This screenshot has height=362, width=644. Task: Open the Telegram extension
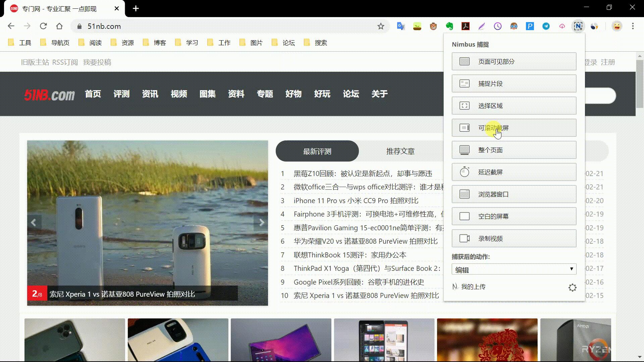click(546, 26)
